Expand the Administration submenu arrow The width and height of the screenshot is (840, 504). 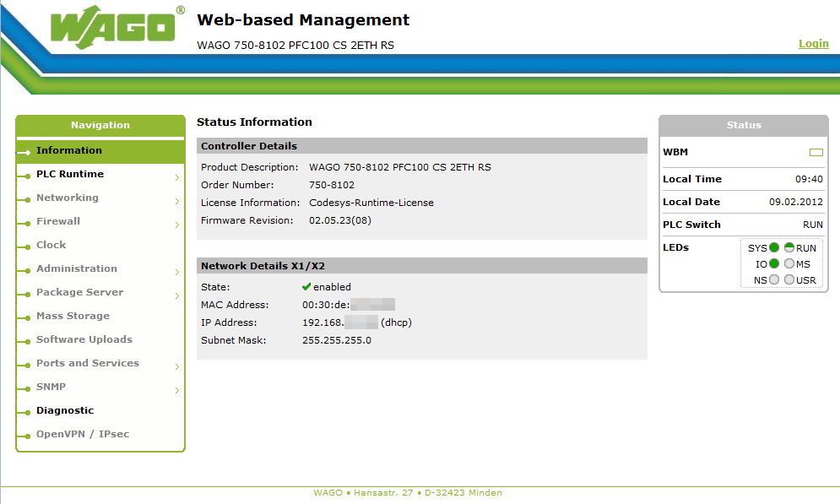pos(176,272)
